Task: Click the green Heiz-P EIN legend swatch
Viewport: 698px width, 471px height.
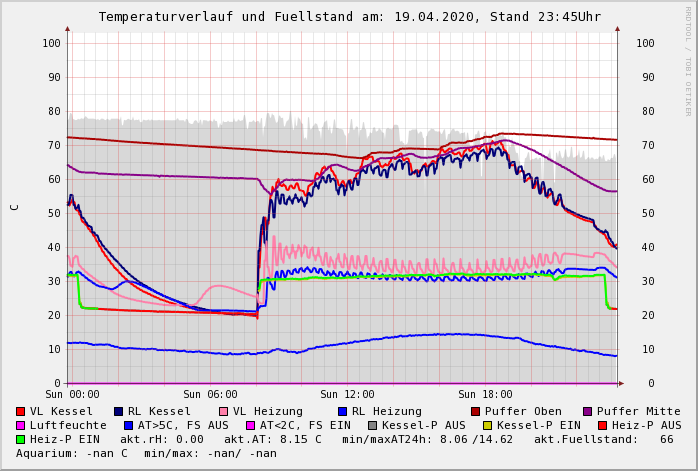Action: (x=21, y=439)
